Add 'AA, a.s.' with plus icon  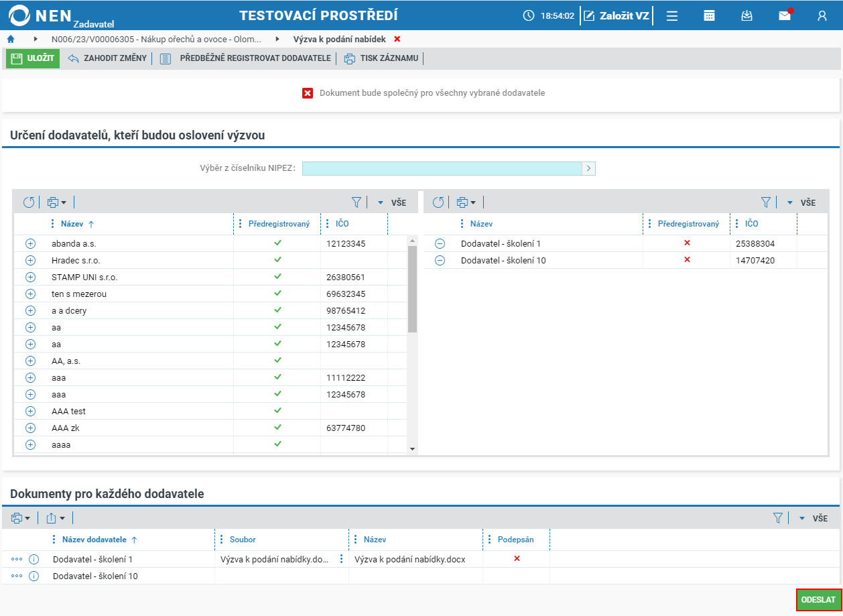click(30, 361)
